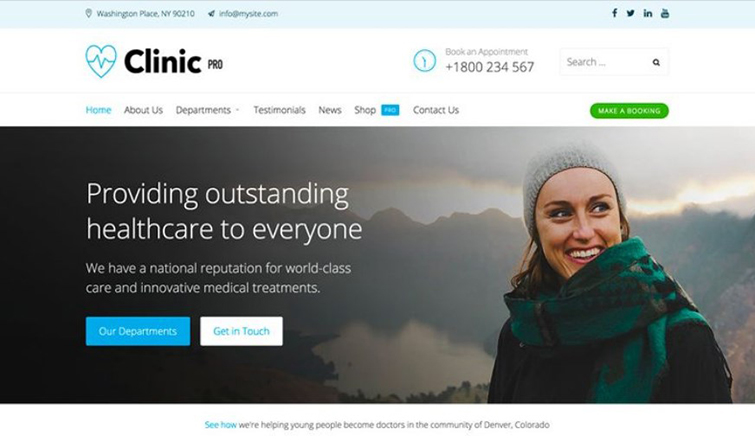Viewport: 755px width, 442px height.
Task: Click the Clinic heart logo
Action: tap(101, 61)
